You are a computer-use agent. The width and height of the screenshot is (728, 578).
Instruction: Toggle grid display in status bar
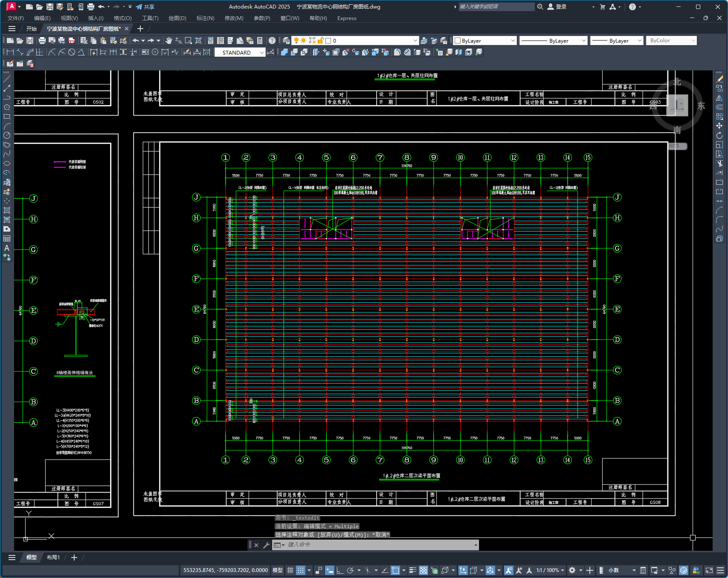tap(290, 570)
